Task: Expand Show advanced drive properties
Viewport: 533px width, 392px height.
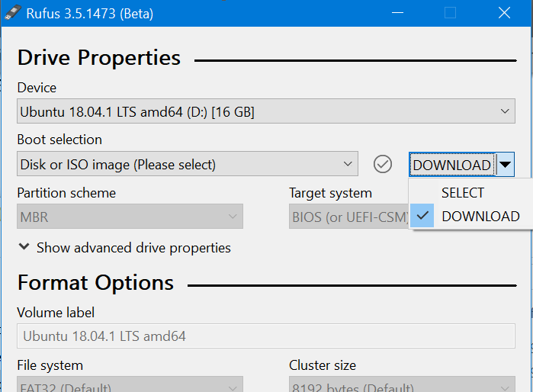Action: [x=124, y=248]
